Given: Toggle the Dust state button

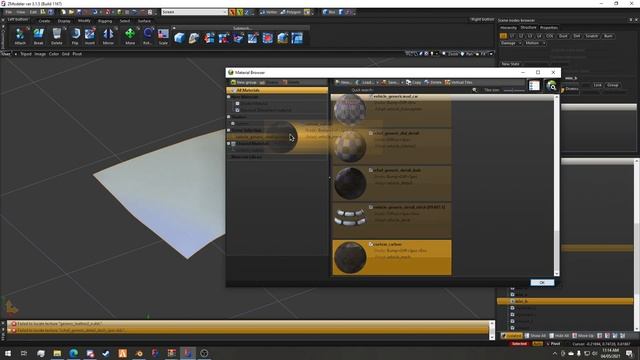Looking at the screenshot, I should coord(563,36).
